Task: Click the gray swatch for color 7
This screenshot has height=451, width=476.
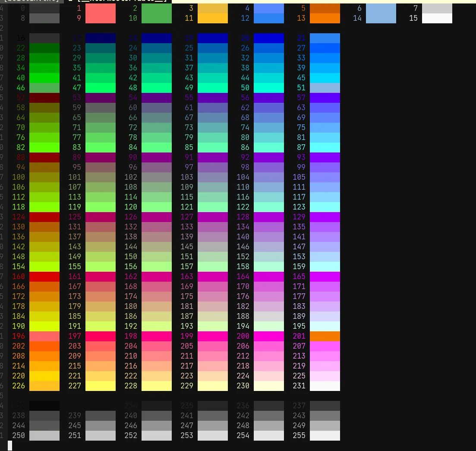Action: [437, 9]
